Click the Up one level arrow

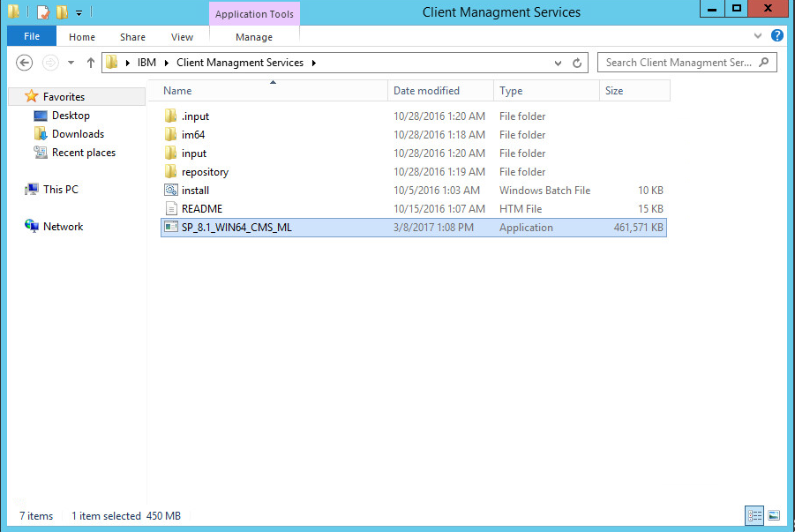tap(90, 63)
